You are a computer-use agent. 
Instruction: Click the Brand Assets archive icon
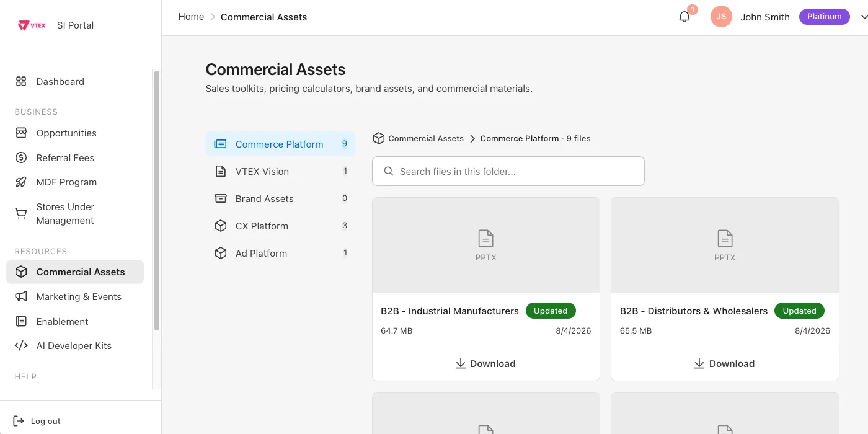[220, 198]
